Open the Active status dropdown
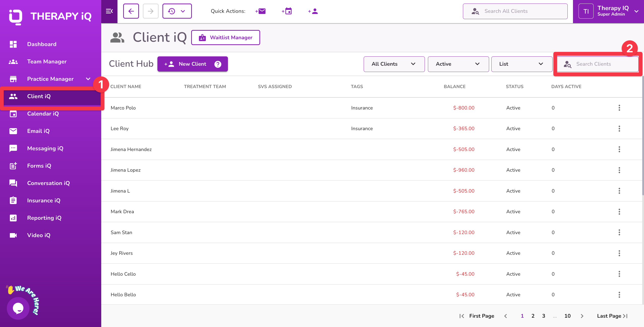644x327 pixels. coord(458,64)
